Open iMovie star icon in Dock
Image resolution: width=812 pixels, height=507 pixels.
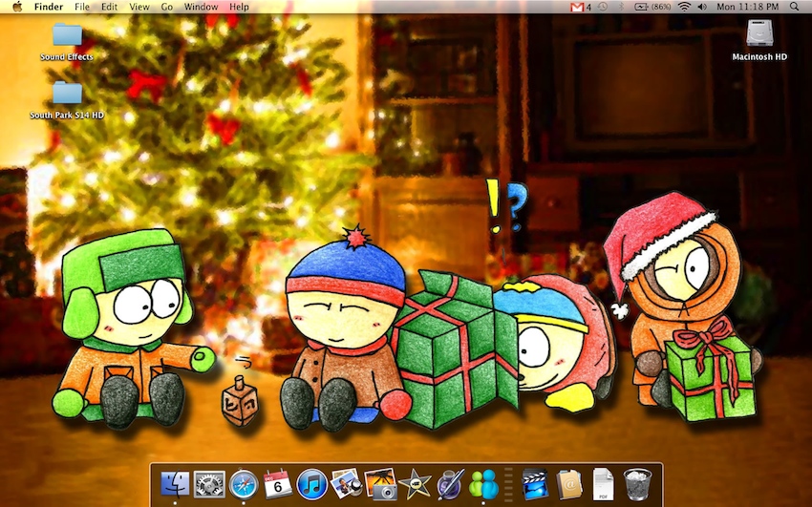415,484
